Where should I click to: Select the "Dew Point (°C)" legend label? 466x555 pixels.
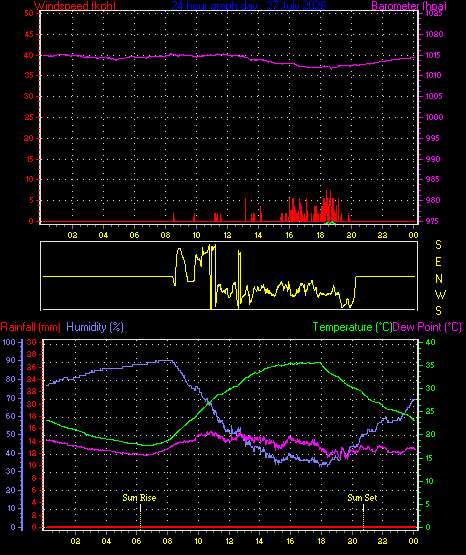point(427,327)
